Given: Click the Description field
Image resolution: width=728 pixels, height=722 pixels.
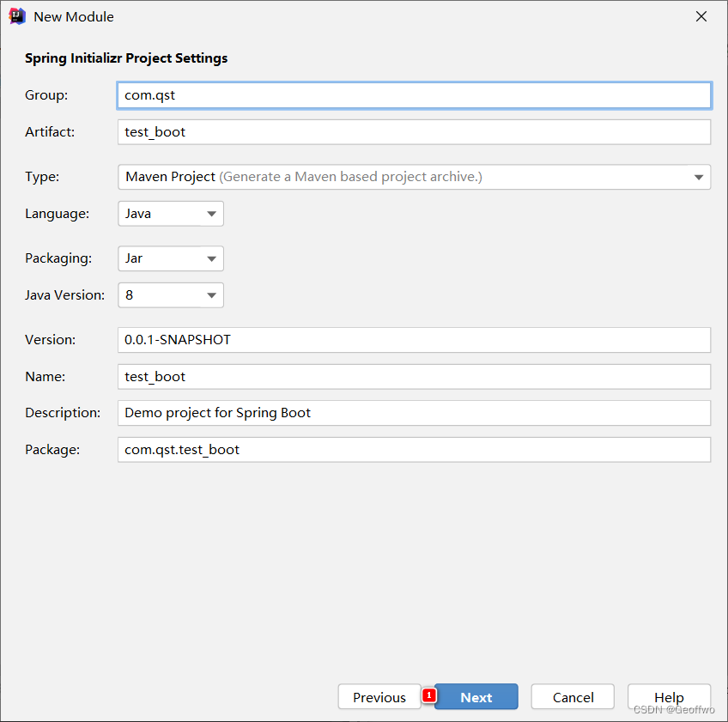Looking at the screenshot, I should point(414,413).
